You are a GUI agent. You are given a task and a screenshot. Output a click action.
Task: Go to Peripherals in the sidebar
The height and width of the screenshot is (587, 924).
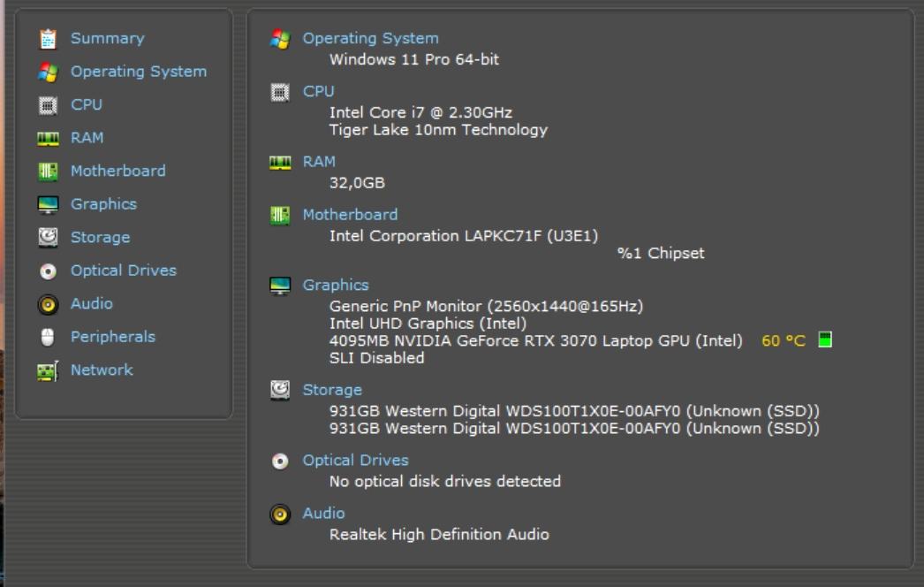[x=112, y=337]
